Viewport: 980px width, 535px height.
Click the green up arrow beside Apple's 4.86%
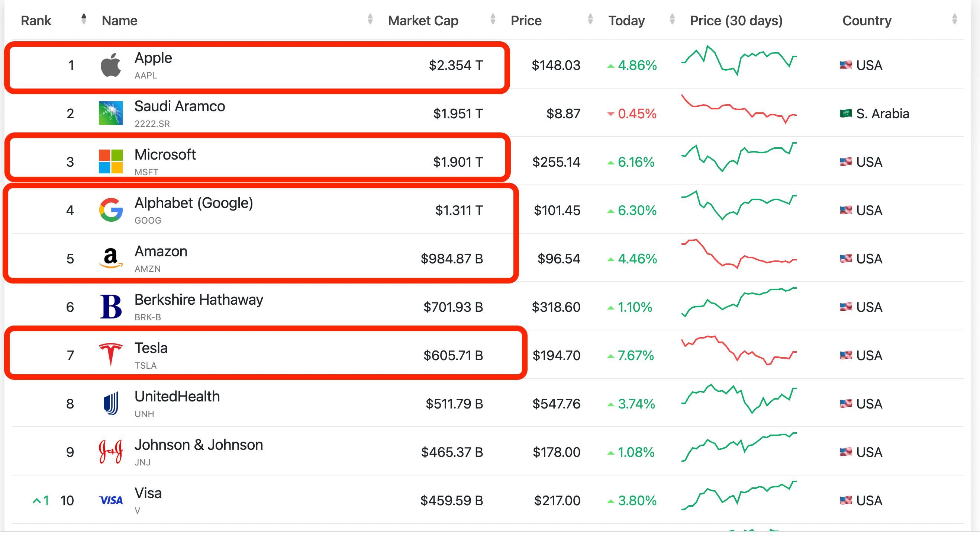pyautogui.click(x=610, y=66)
